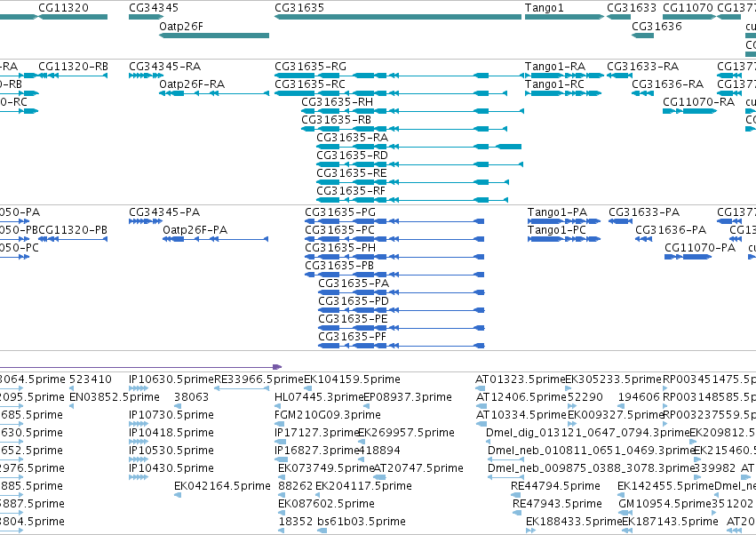Click EST FGM210G09.3prime
The image size is (756, 535).
click(x=279, y=424)
